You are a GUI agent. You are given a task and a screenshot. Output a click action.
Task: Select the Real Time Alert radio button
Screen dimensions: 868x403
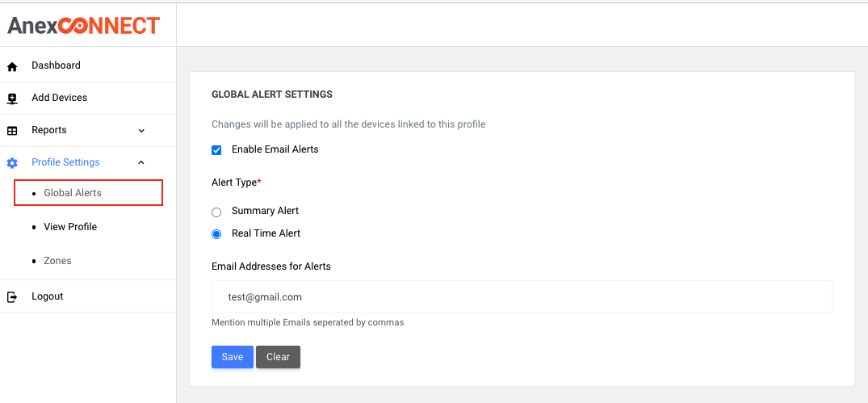point(216,234)
